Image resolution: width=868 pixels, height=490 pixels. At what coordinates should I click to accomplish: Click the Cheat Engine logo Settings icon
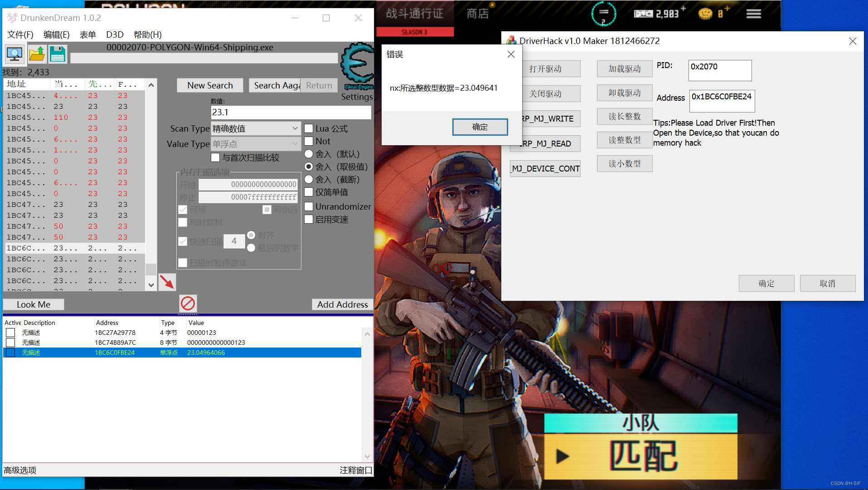358,66
